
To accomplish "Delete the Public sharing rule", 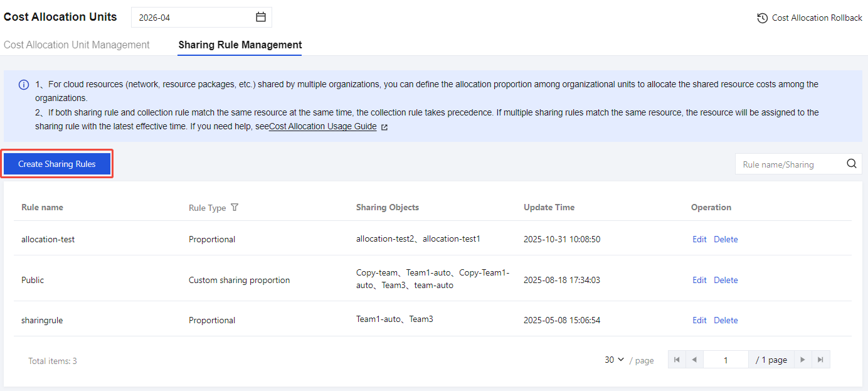I will click(726, 280).
